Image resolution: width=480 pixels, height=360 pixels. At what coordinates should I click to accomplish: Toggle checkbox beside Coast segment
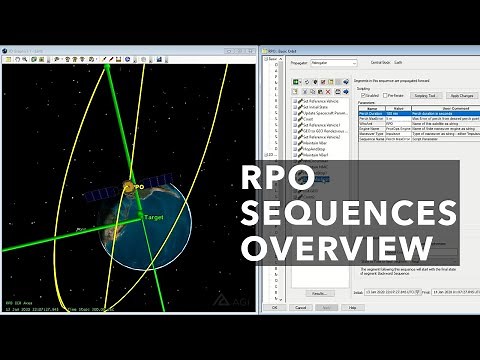(295, 119)
